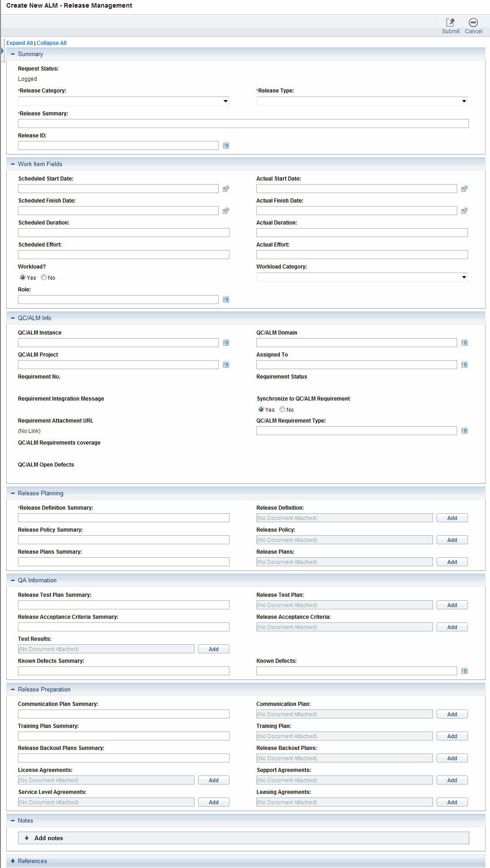
Task: Click the Expand All link
Action: [x=19, y=43]
